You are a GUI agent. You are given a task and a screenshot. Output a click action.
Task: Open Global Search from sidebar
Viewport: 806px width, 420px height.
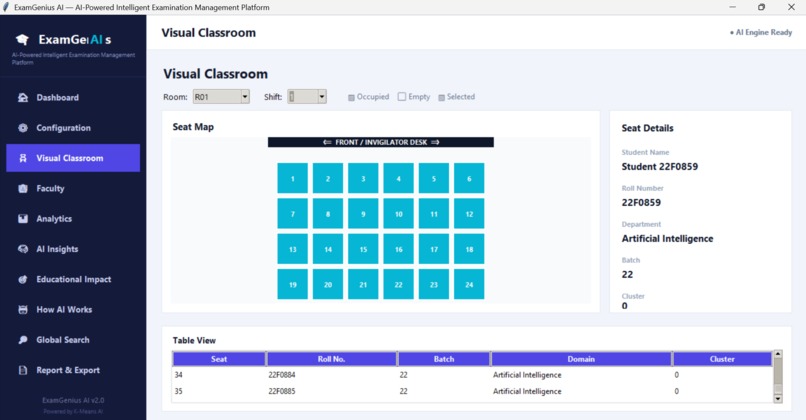click(73, 340)
